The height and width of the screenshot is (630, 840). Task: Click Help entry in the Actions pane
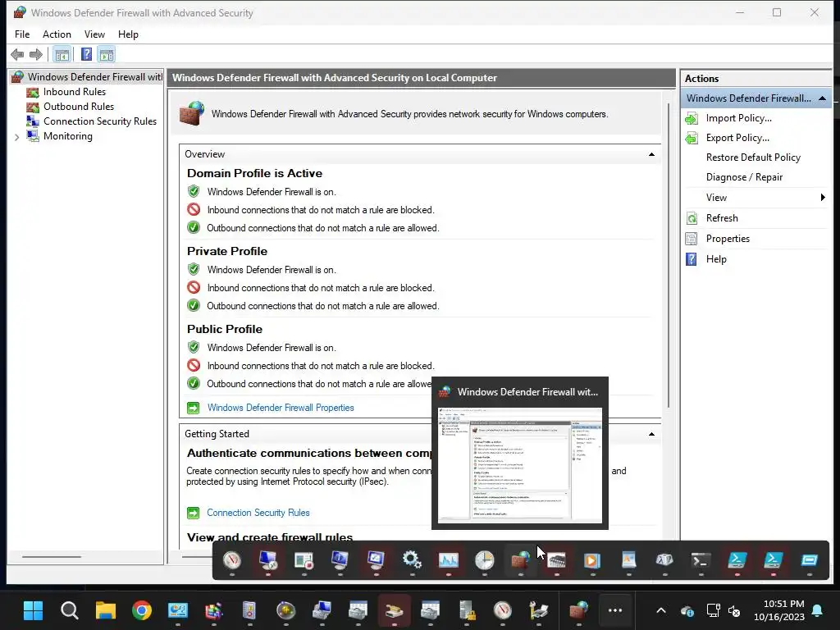(x=715, y=259)
